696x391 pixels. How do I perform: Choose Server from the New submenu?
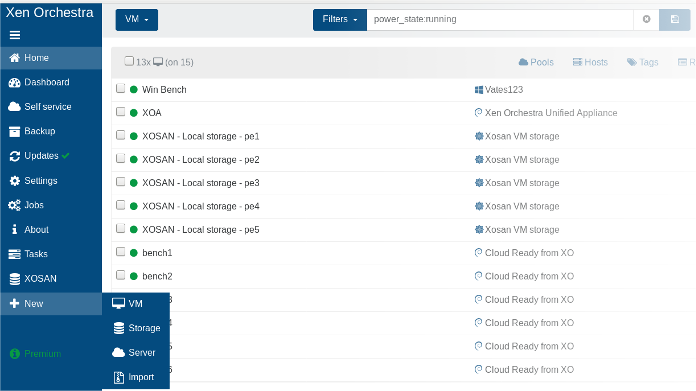(136, 352)
